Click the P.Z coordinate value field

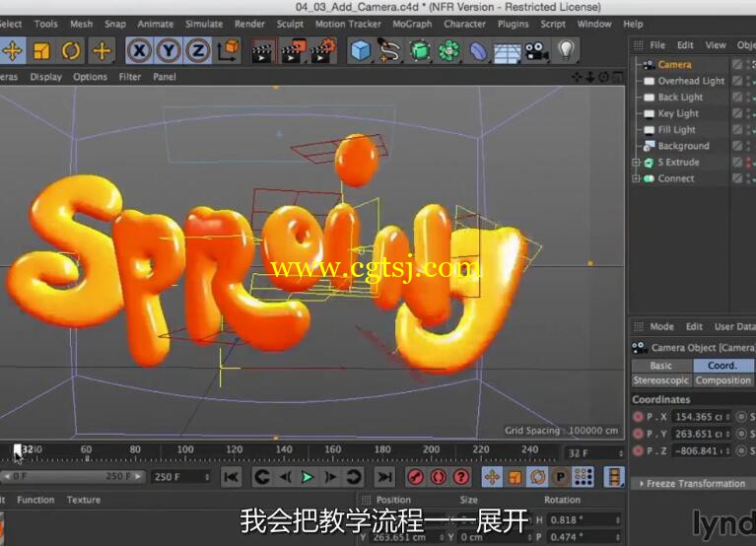[702, 451]
